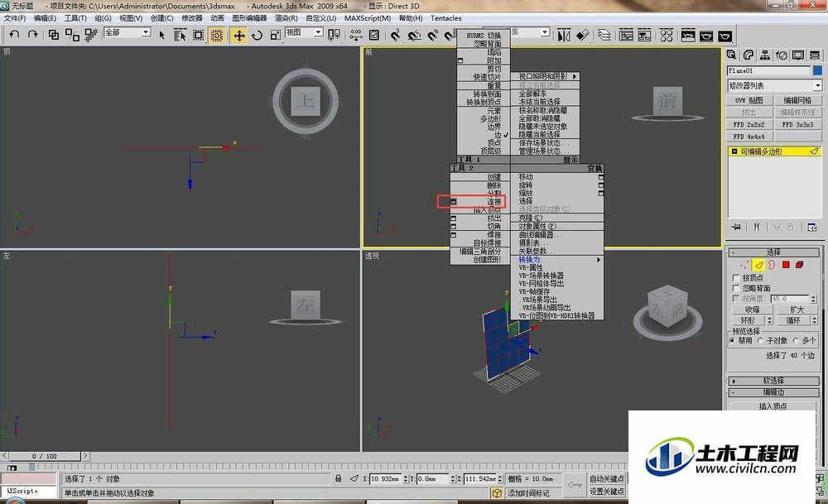Activate the Select and Scale tool
Viewport: 828px width, 504px height.
click(275, 36)
